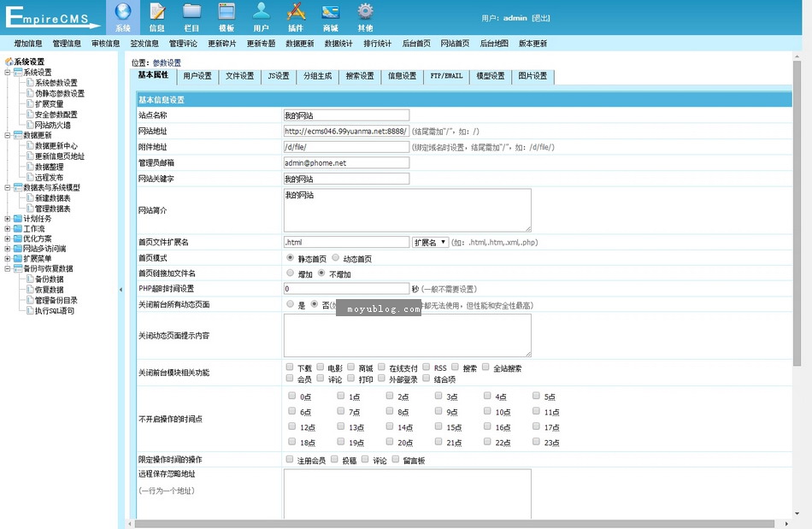Click the page icon next to 恢复数据
Screen dimensions: 812x529
point(30,290)
